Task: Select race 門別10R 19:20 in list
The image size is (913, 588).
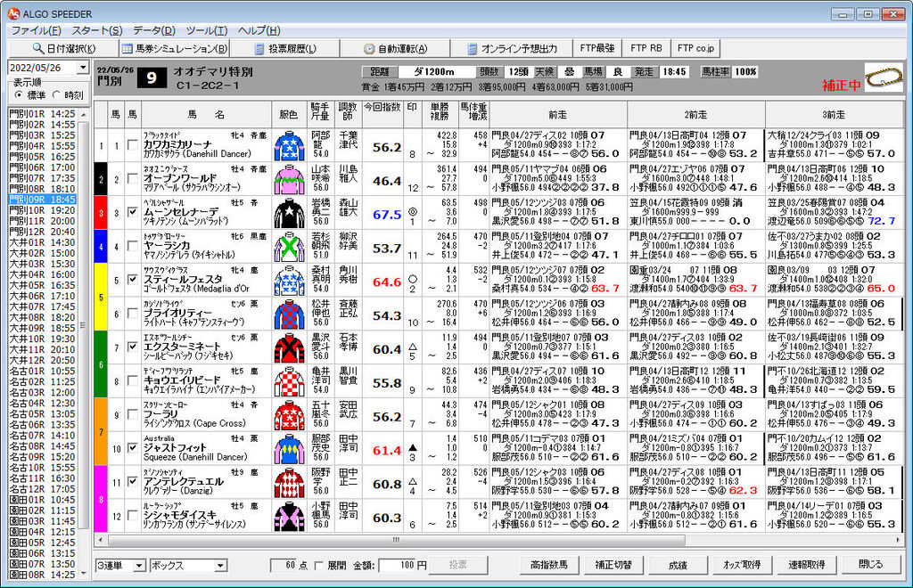Action: pos(42,210)
